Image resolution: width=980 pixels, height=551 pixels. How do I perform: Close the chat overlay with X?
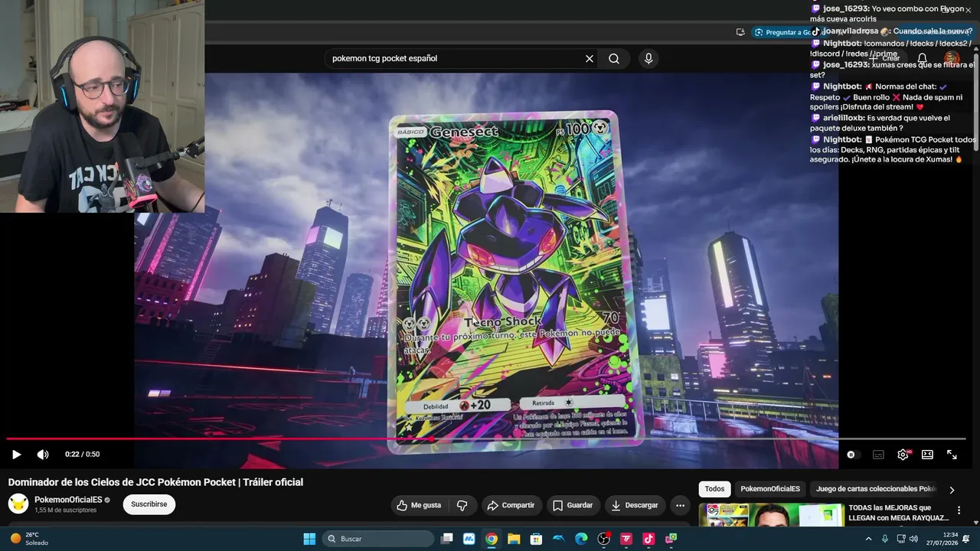coord(968,10)
